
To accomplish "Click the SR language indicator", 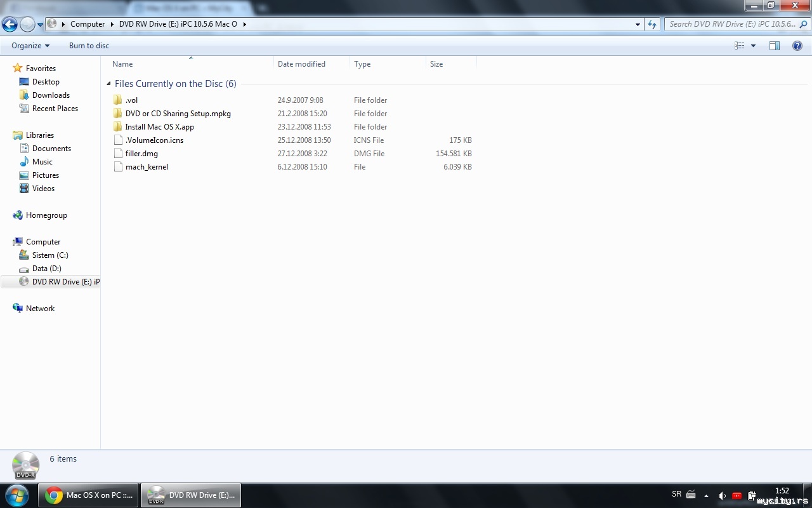I will (676, 494).
